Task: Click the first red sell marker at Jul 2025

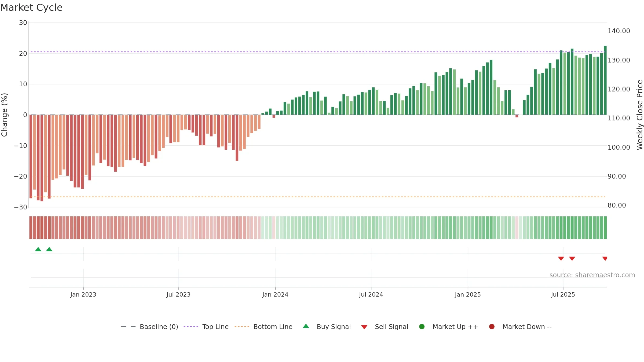Action: click(x=561, y=258)
